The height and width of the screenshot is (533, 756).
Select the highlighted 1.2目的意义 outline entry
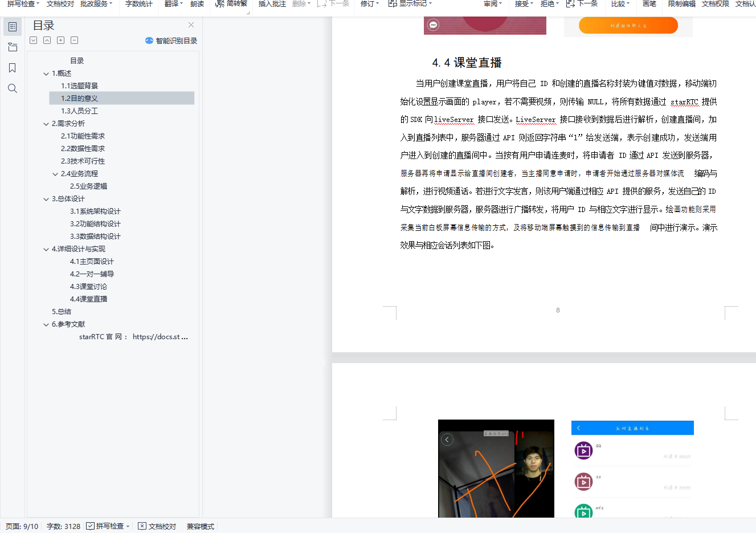122,98
